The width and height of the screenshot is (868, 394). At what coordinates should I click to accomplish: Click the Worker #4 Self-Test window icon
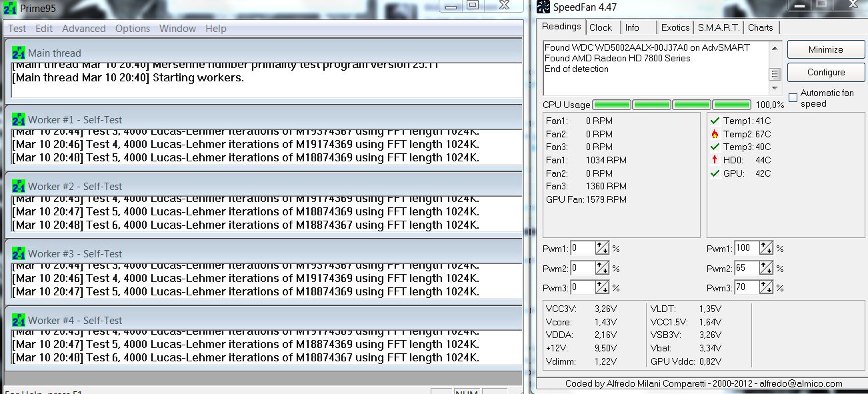(x=19, y=320)
